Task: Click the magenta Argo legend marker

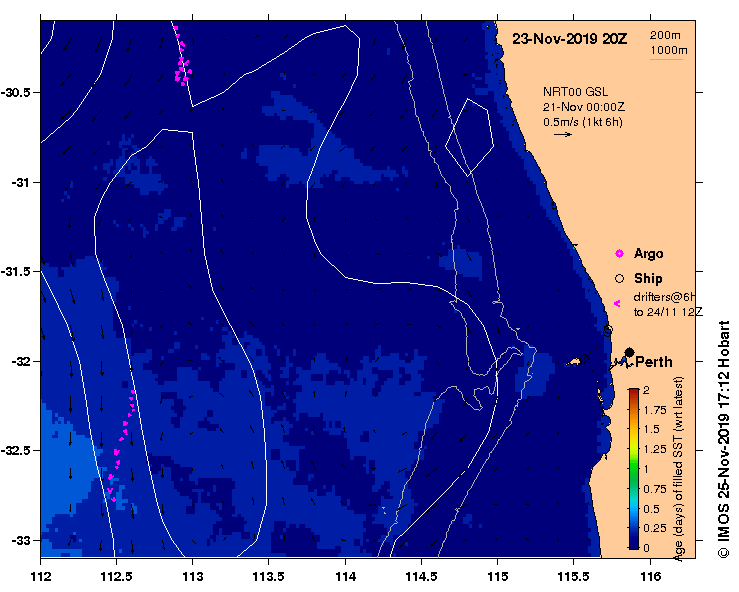Action: pos(619,254)
